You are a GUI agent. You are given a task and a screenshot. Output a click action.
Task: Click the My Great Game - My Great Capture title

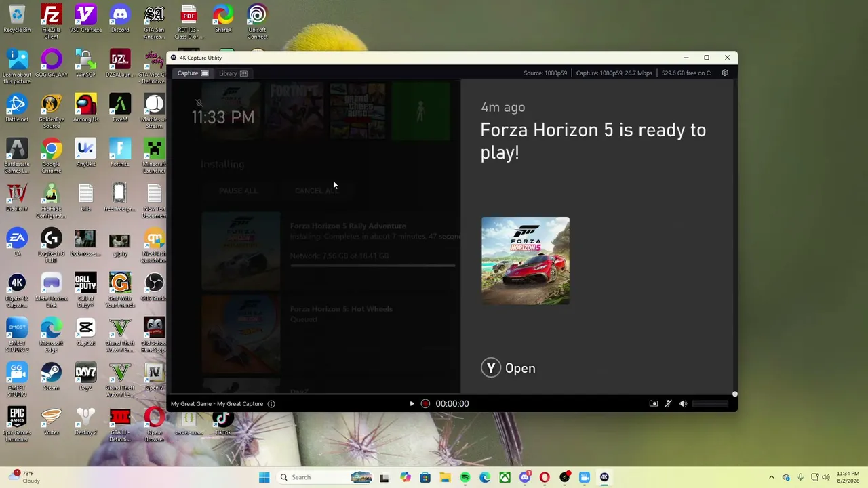click(x=217, y=404)
